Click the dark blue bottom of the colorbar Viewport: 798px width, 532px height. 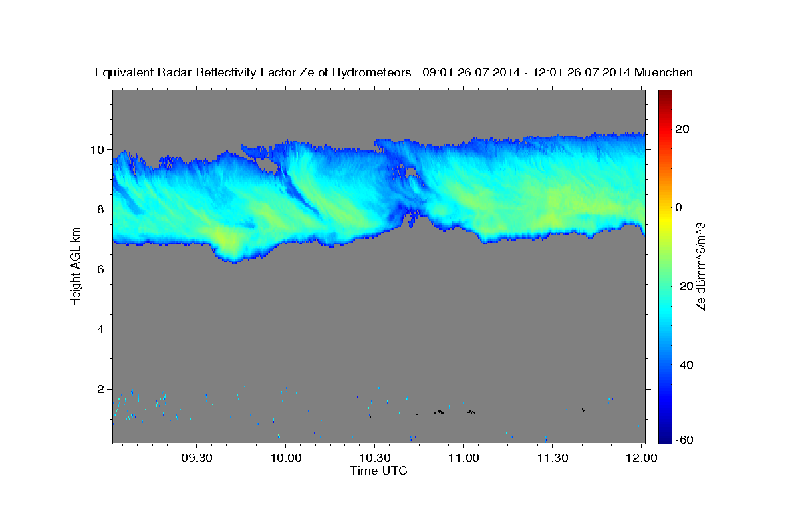coord(665,437)
